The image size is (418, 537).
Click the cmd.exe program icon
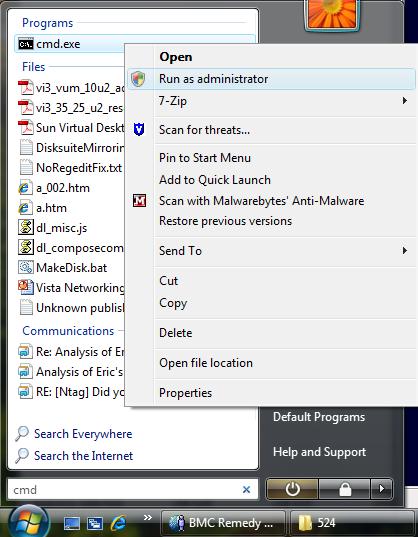26,44
